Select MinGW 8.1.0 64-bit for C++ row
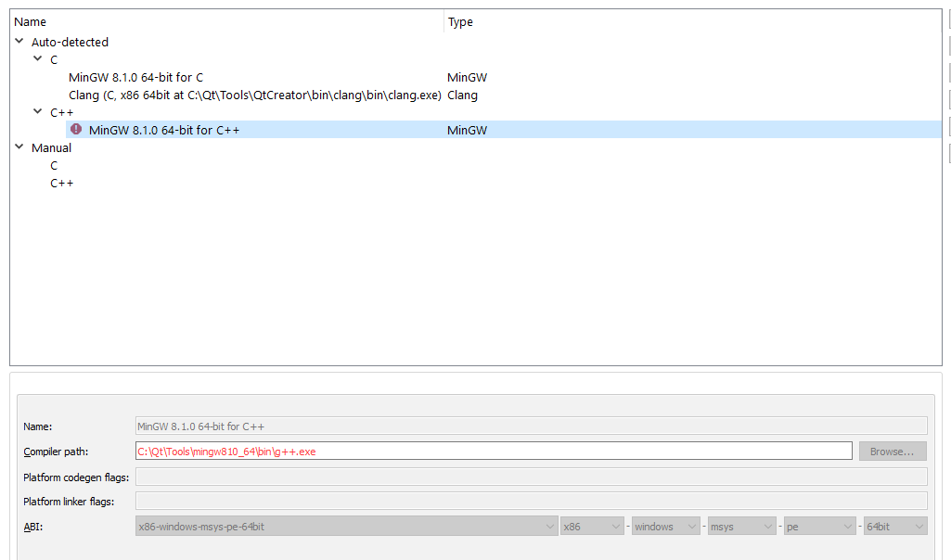Screen dimensions: 951x560 [164, 131]
